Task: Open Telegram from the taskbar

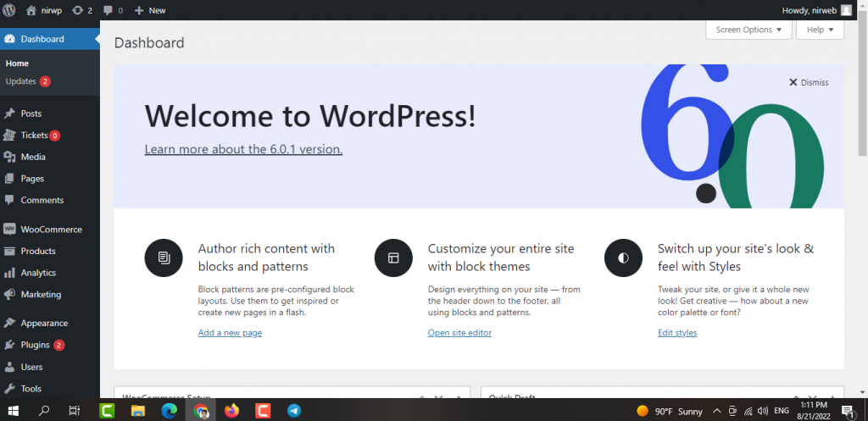Action: click(294, 411)
